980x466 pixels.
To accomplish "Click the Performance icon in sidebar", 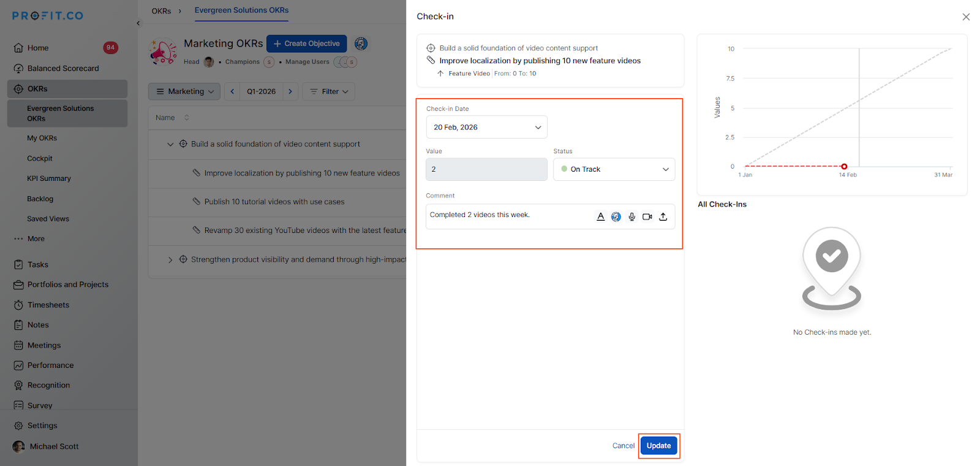I will coord(18,365).
